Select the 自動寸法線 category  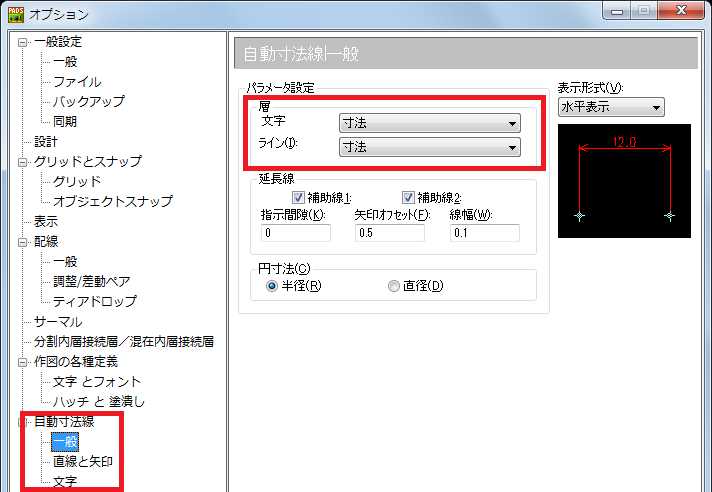[x=64, y=422]
